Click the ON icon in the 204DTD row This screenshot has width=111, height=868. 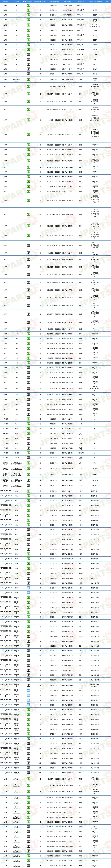pos(29,480)
